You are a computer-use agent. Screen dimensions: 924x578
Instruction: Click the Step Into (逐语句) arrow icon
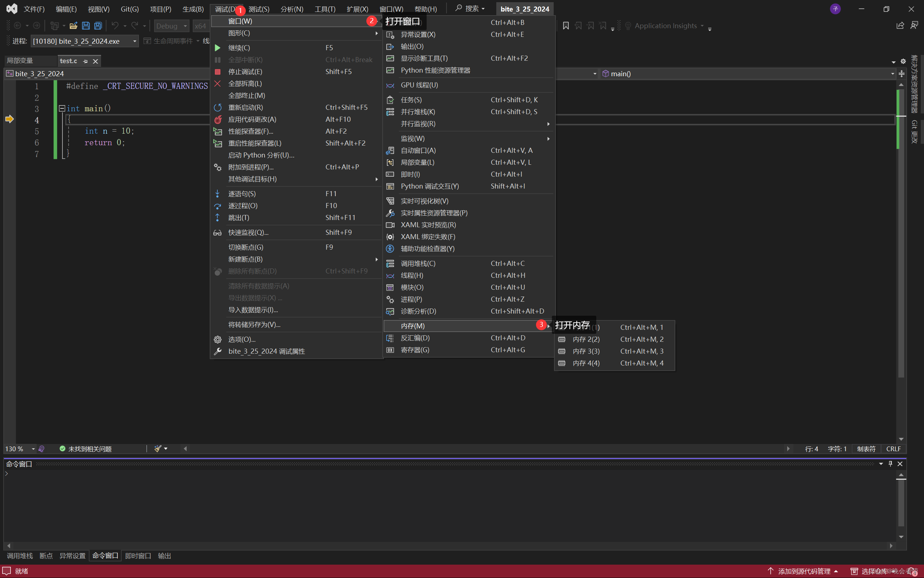[217, 194]
